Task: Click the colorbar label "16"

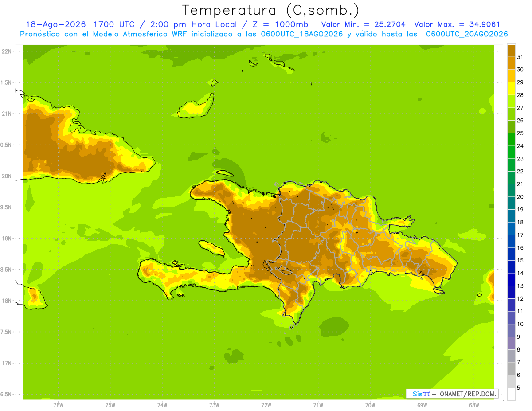Action: 520,248
